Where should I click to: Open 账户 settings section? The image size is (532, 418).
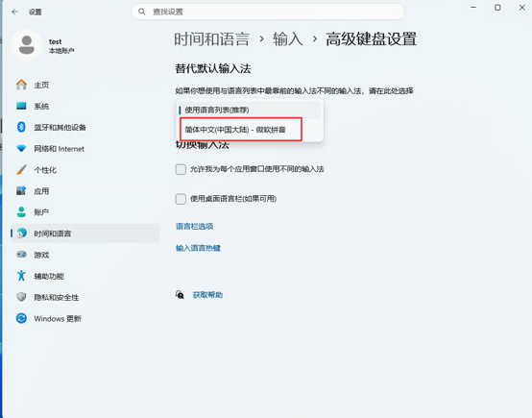(x=85, y=212)
